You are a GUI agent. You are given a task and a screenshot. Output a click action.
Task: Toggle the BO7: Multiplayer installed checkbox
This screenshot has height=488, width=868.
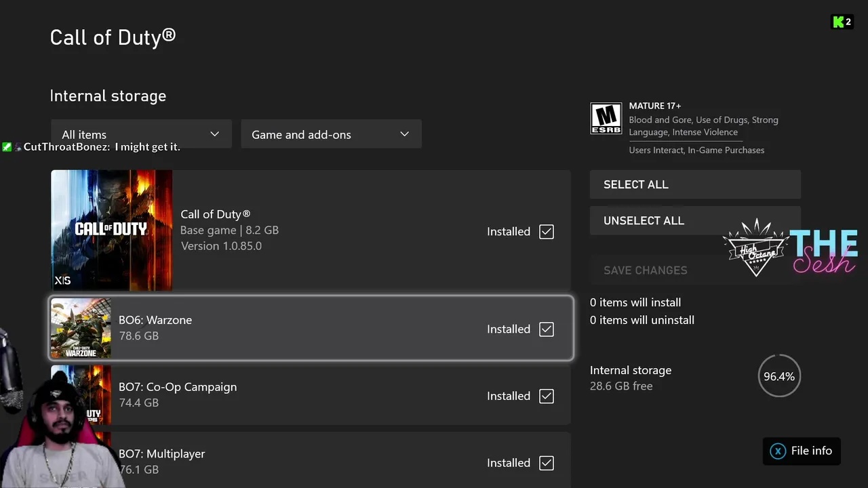pyautogui.click(x=547, y=463)
